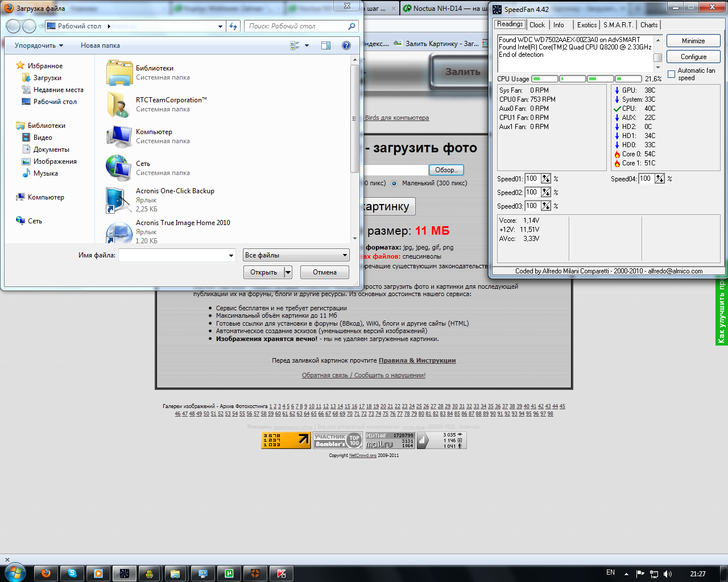The width and height of the screenshot is (728, 582).
Task: Switch to SpeedFan taskbar icon
Action: (125, 573)
